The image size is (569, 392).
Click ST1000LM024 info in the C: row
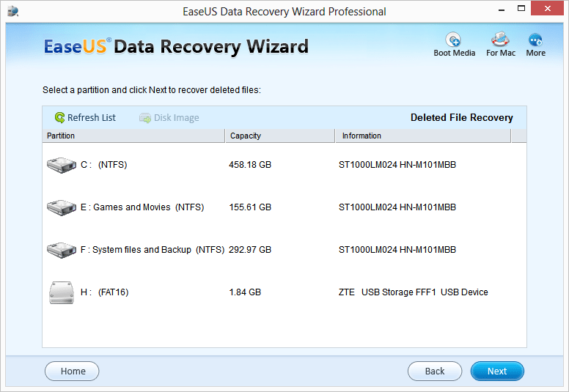pyautogui.click(x=397, y=165)
